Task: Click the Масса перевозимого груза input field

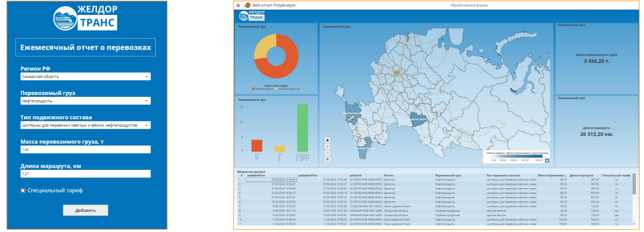Action: [85, 150]
